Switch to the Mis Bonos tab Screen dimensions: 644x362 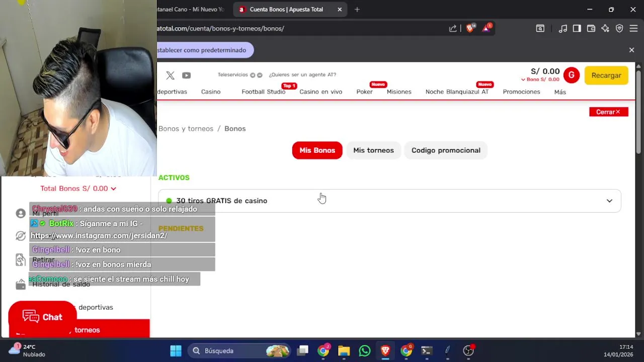(x=317, y=150)
